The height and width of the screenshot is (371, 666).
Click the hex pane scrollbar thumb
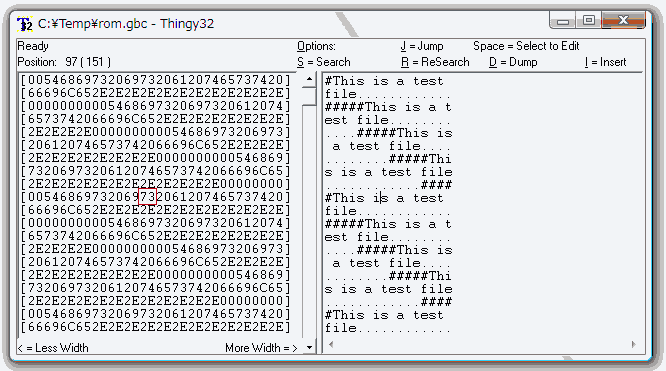pos(309,96)
